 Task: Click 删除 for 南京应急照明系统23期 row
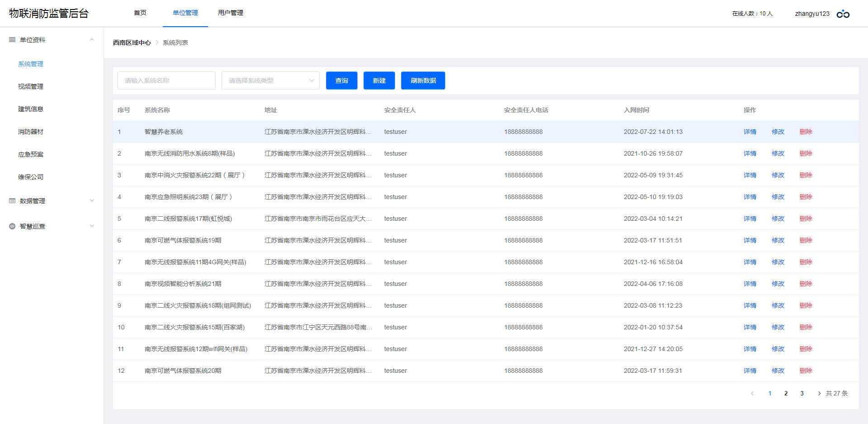coord(806,197)
